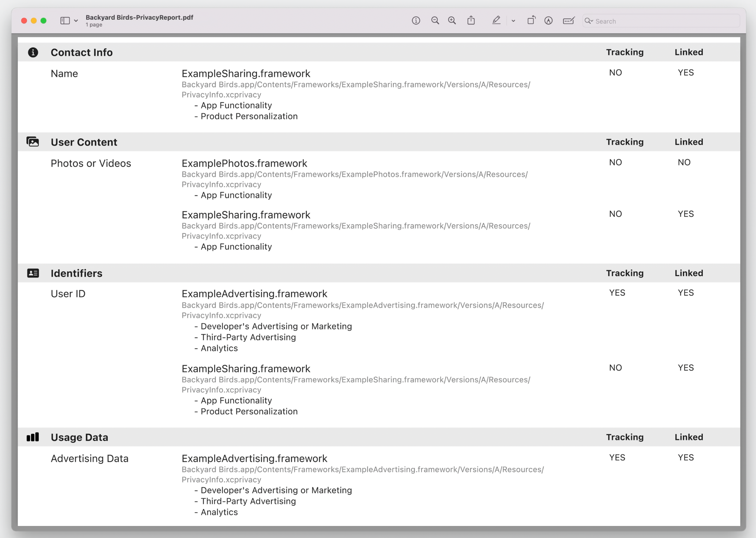Screen dimensions: 756x538
Task: Toggle the sidebar view button
Action: click(65, 21)
